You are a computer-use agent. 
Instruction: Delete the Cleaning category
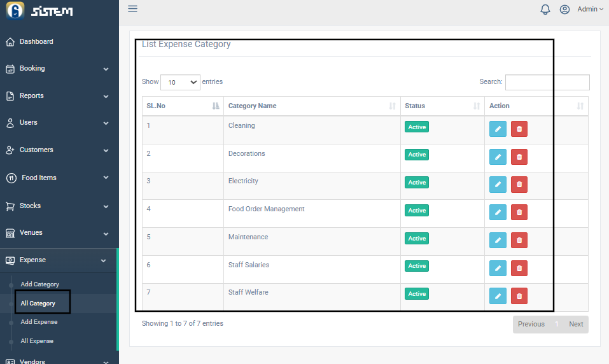click(519, 129)
